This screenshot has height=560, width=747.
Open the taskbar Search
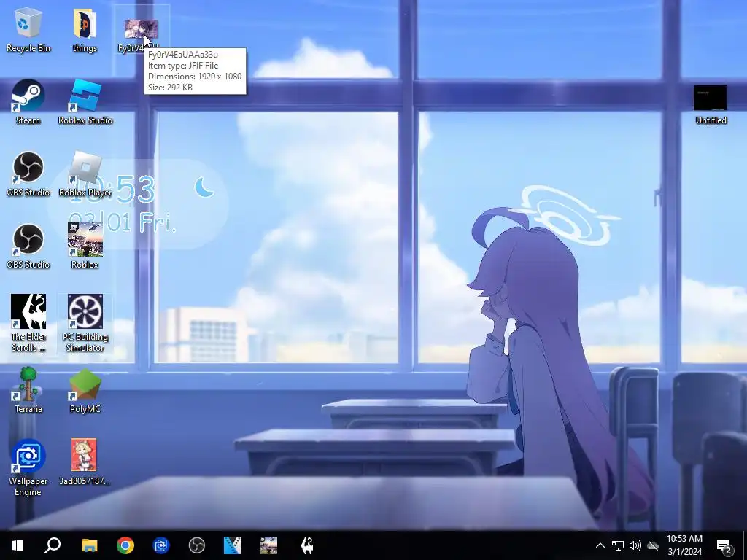[x=53, y=545]
